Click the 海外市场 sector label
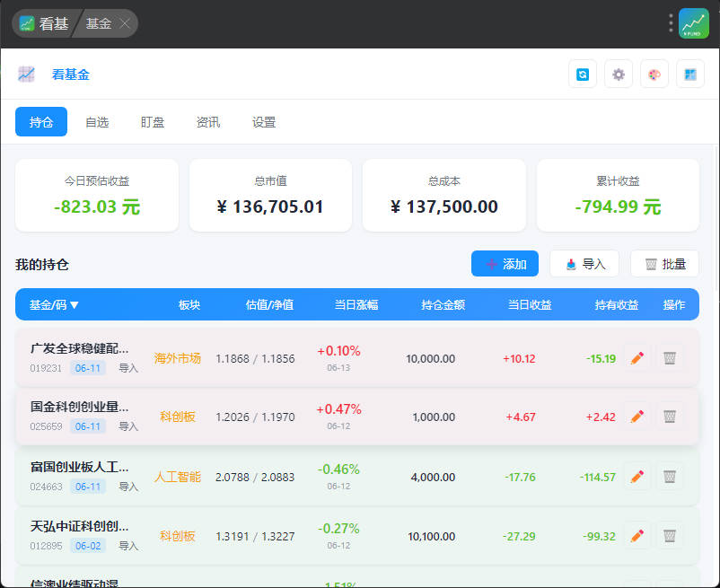The image size is (720, 588). coord(177,358)
